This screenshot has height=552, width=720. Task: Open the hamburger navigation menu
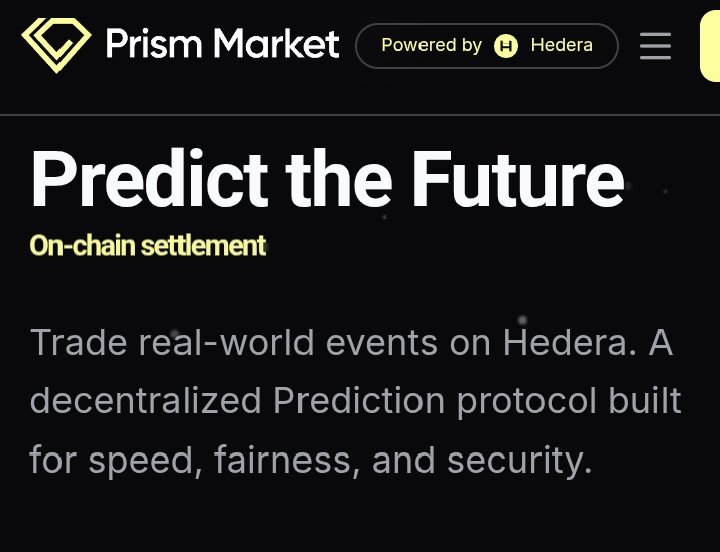[x=655, y=46]
